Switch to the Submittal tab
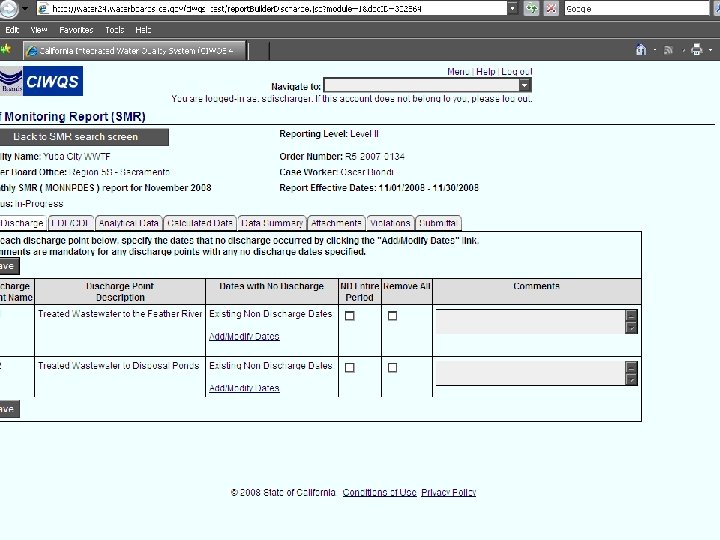720x540 pixels. (438, 223)
